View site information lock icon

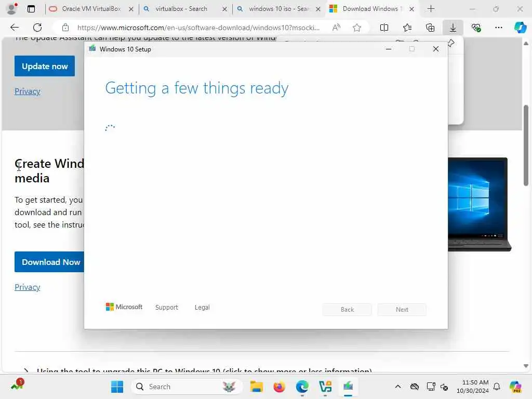pos(65,28)
